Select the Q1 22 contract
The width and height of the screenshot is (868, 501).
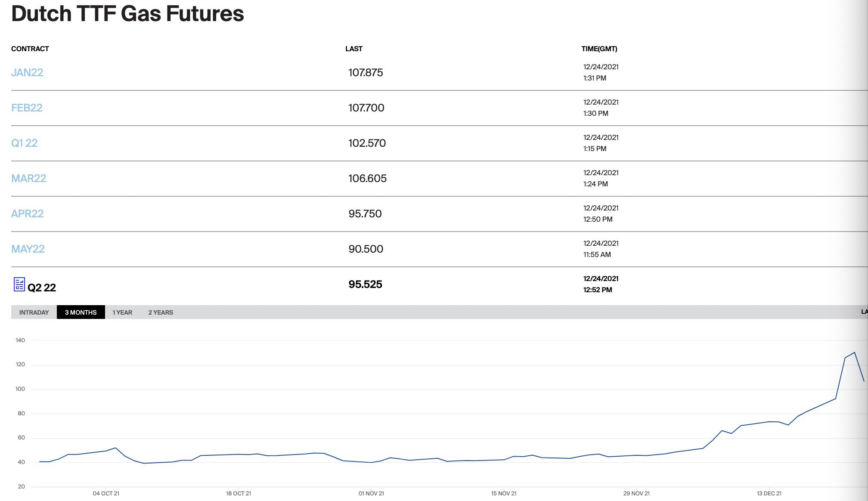25,143
